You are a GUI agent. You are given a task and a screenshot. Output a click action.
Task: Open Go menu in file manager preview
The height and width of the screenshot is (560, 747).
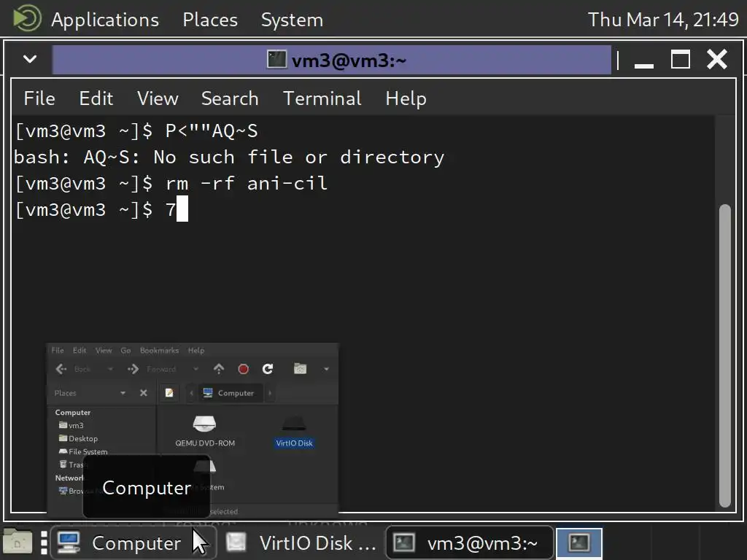pyautogui.click(x=125, y=351)
